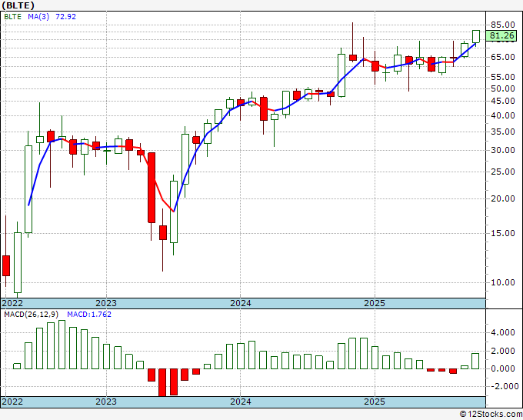The height and width of the screenshot is (420, 523).
Task: Click 2022 on the MACD timeline
Action: coord(12,402)
